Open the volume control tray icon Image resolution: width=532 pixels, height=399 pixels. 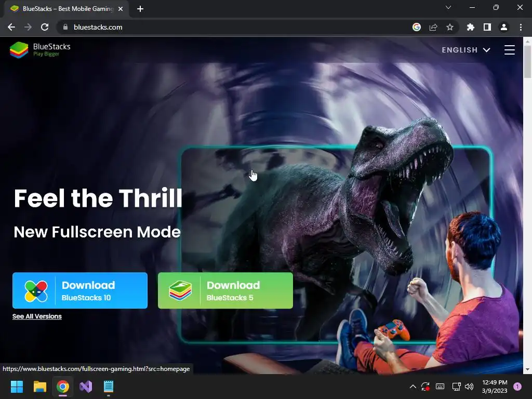click(469, 387)
